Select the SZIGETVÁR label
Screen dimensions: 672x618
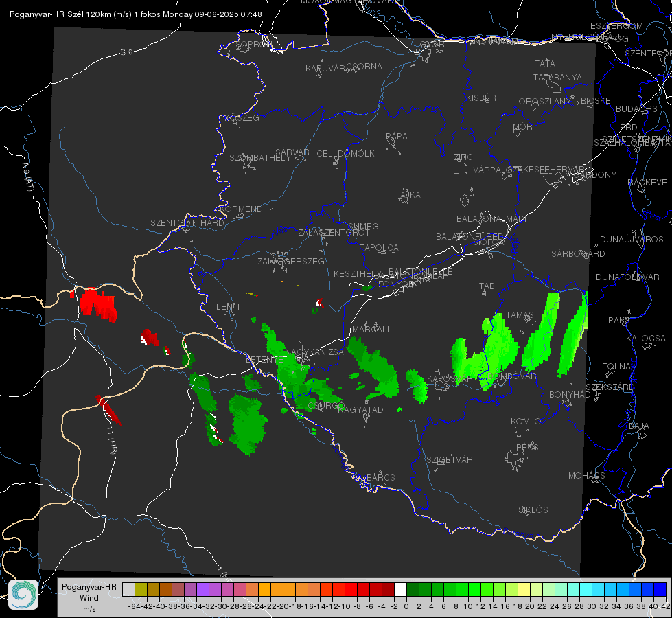pos(450,460)
